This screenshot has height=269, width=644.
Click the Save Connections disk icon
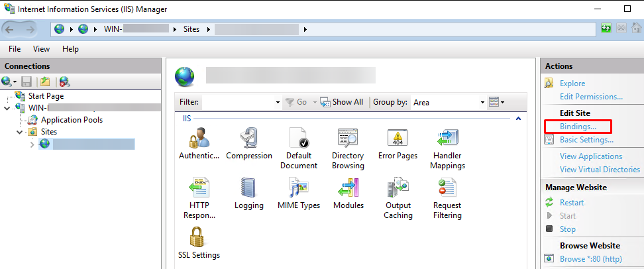tap(27, 81)
